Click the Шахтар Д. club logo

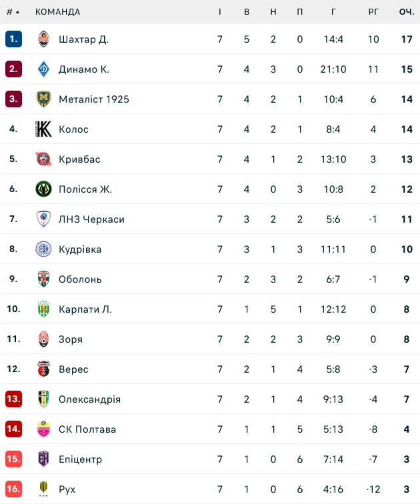(x=43, y=39)
